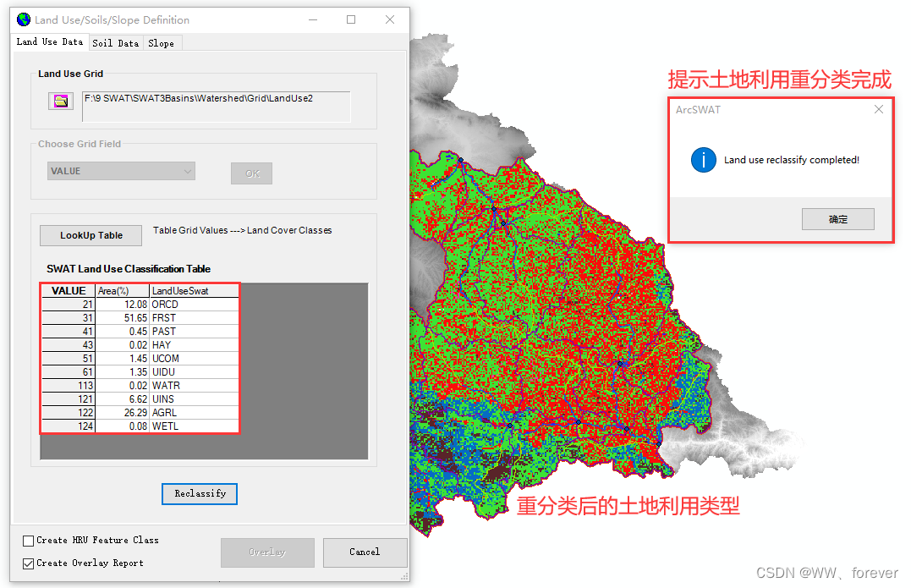Open the Land Use Grid folder browser icon
911x588 pixels.
59,101
